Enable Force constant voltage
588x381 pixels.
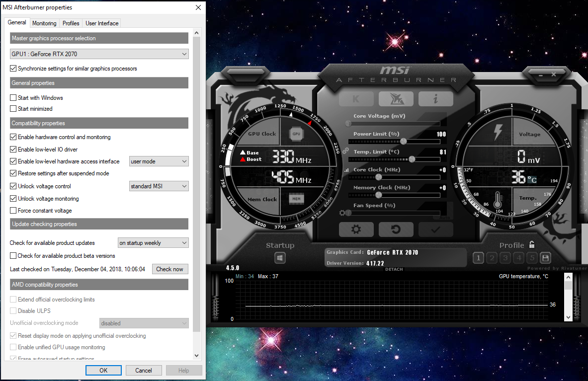pyautogui.click(x=13, y=211)
